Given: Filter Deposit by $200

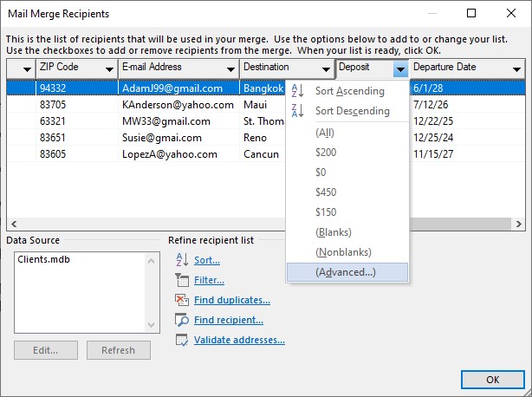Looking at the screenshot, I should (x=347, y=153).
